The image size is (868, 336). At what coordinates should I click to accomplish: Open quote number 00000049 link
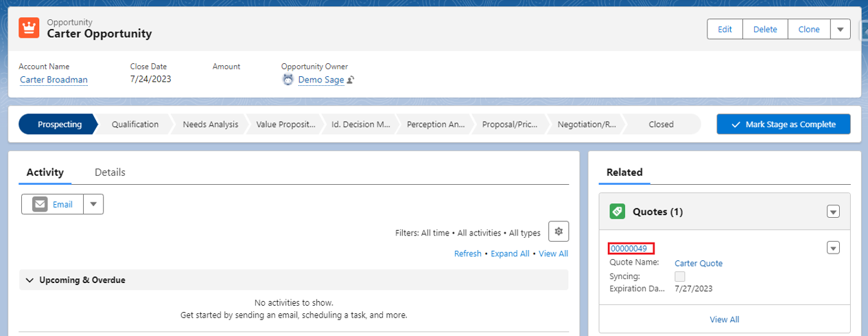(x=629, y=249)
